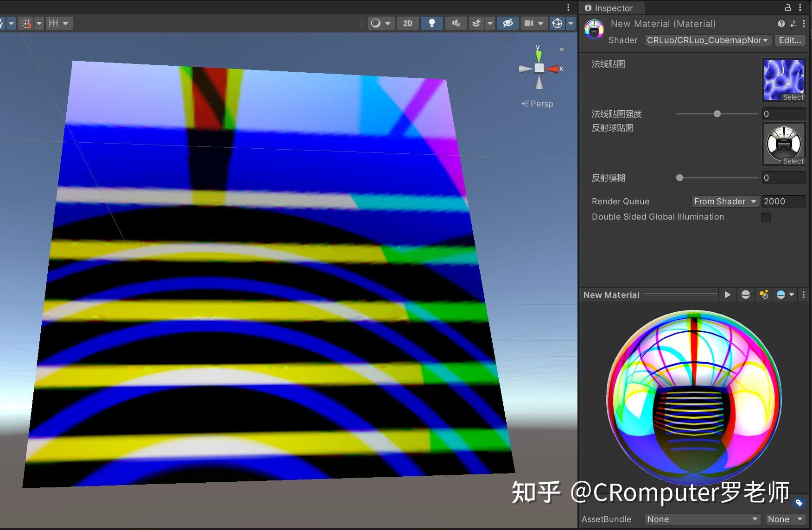Toggle Persp projection via scene gizmo
812x530 pixels.
pos(537,103)
